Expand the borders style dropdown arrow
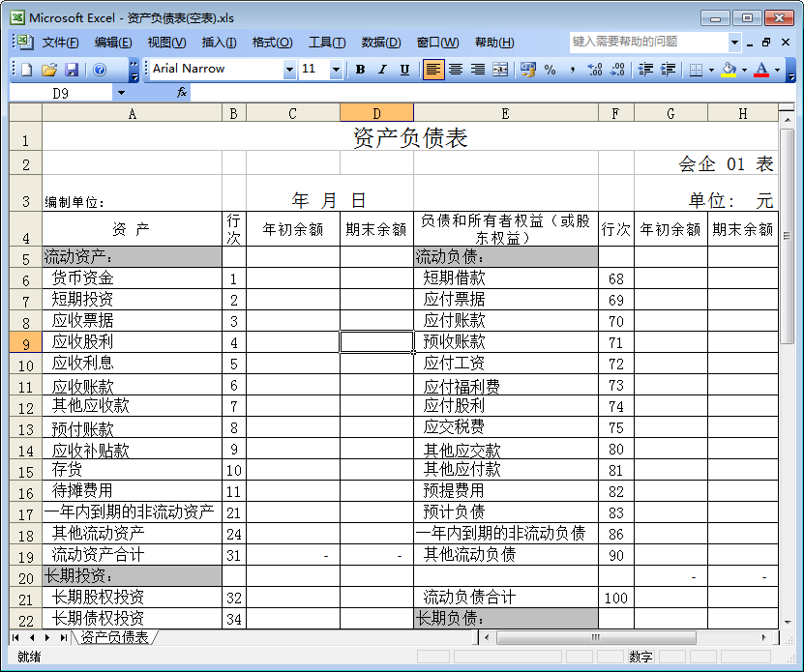 coord(712,70)
